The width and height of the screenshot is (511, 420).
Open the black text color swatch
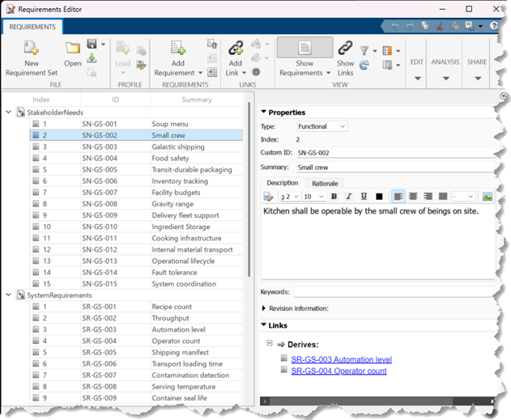pos(379,197)
